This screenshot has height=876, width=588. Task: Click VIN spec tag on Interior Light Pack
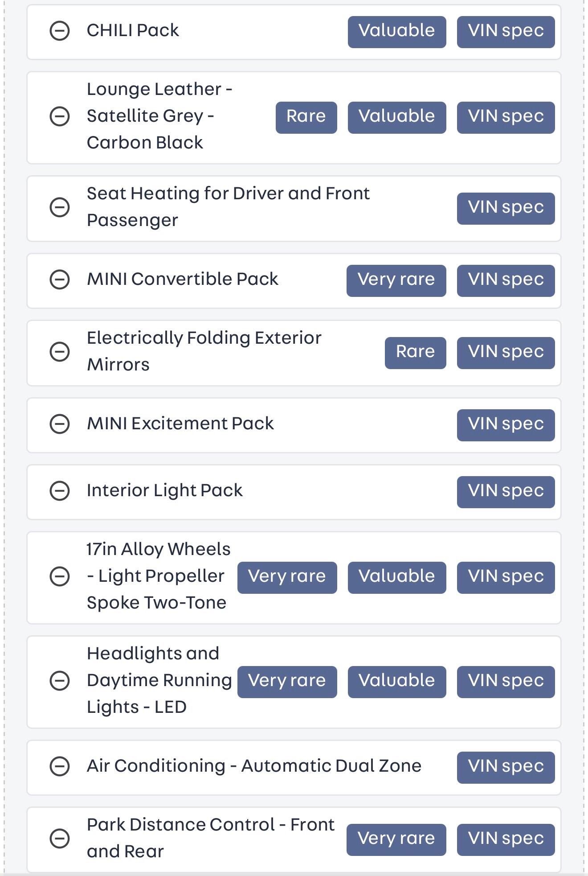point(506,492)
